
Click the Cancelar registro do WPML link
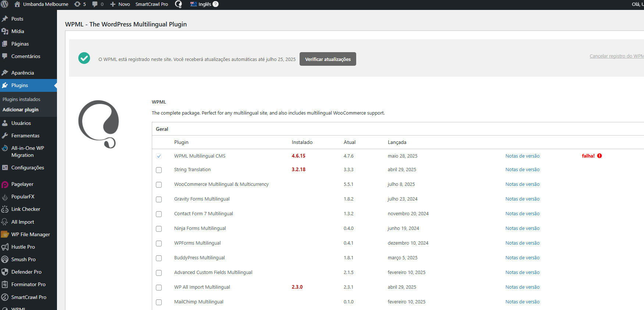pyautogui.click(x=616, y=56)
